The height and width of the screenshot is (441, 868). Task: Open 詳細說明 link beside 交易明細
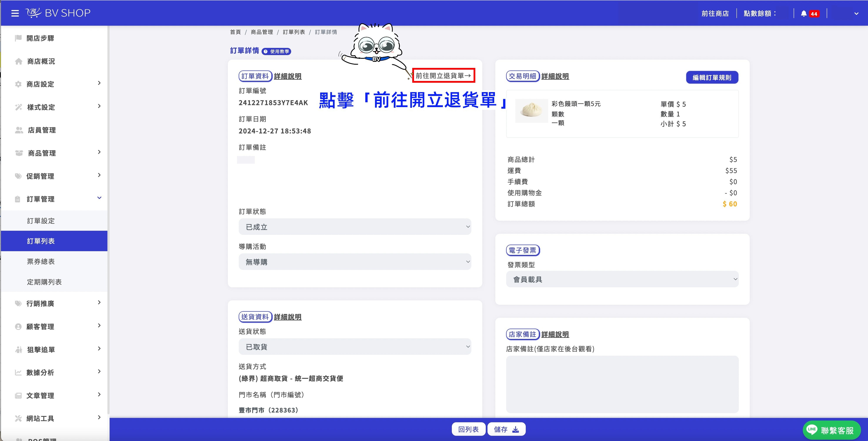pyautogui.click(x=555, y=76)
